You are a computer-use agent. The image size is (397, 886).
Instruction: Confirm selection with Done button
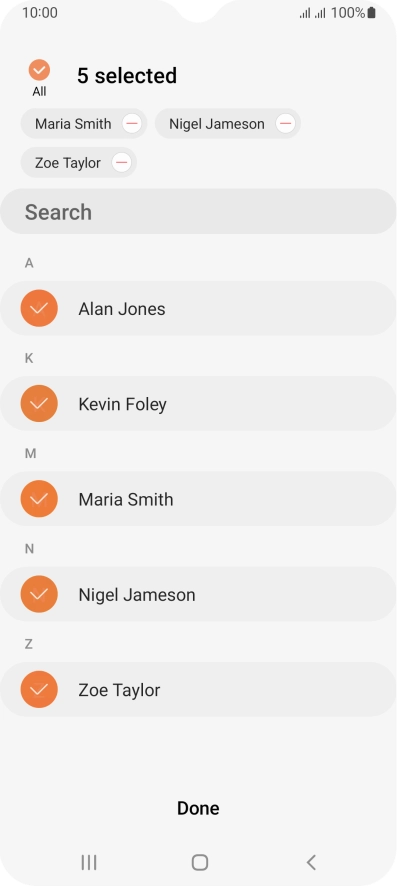tap(198, 808)
